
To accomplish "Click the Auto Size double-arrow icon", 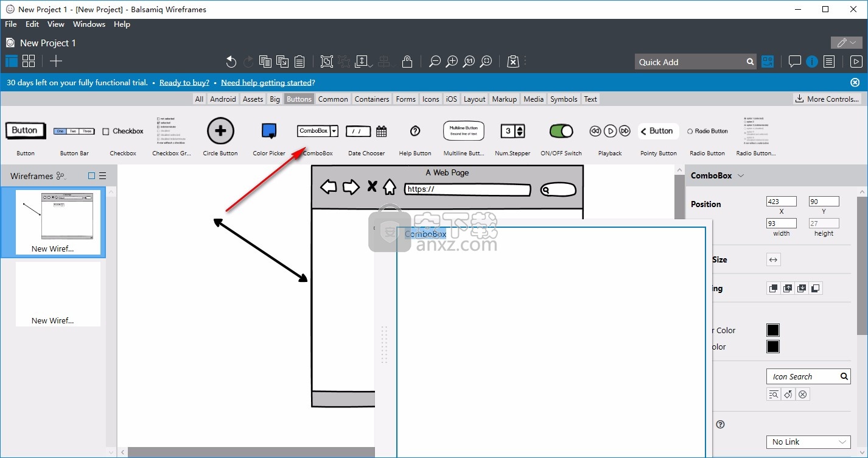I will point(773,259).
